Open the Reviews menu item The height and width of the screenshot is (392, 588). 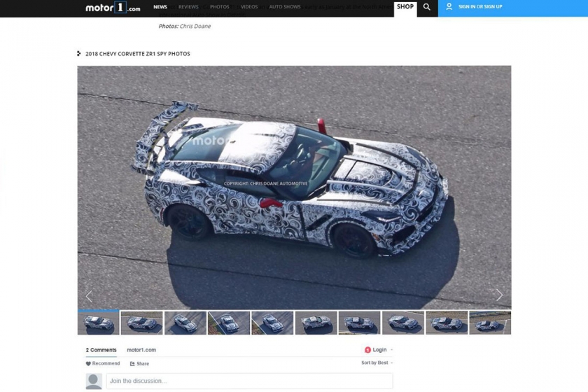(x=188, y=7)
